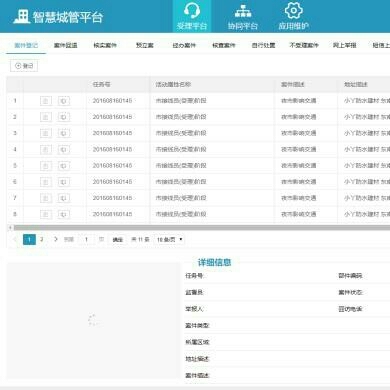This screenshot has width=390, height=390.
Task: Click the 任务号 label in details panel
Action: click(195, 276)
